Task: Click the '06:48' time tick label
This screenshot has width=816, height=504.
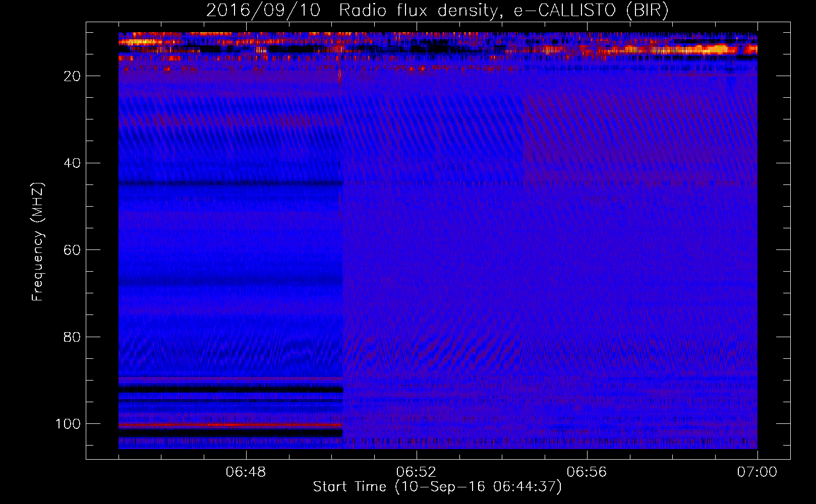Action: (246, 472)
